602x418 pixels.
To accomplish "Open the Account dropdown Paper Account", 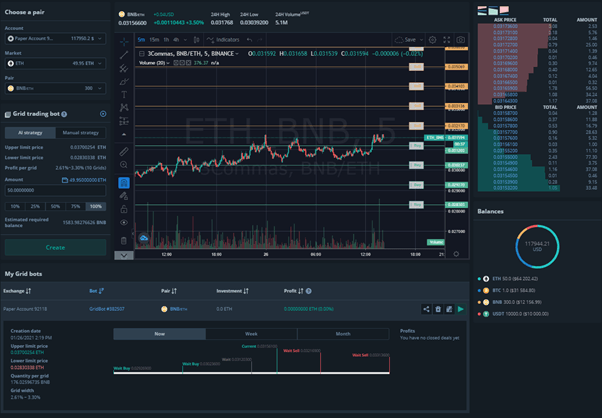I will 55,38.
